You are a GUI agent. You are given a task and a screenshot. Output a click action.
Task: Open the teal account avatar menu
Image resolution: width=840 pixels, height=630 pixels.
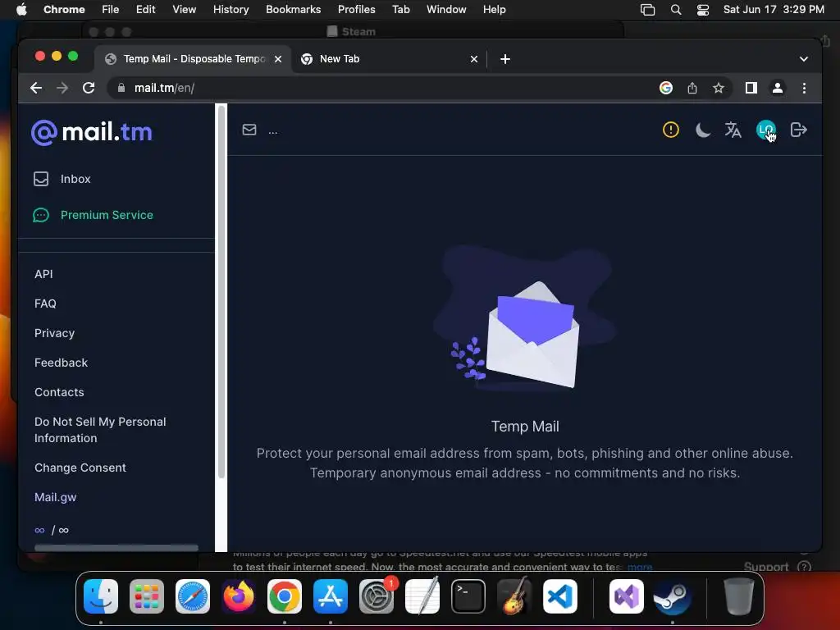(x=765, y=130)
